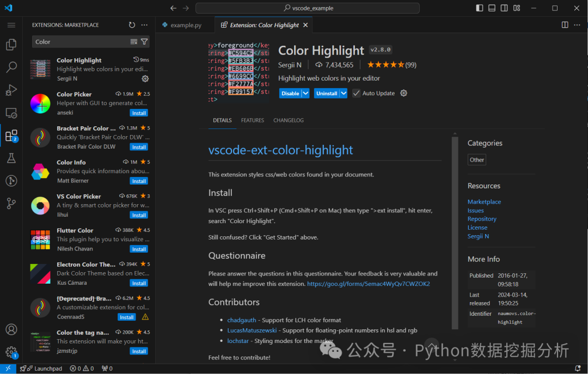
Task: Install the Bracket Pair Color DLW extension
Action: click(139, 147)
